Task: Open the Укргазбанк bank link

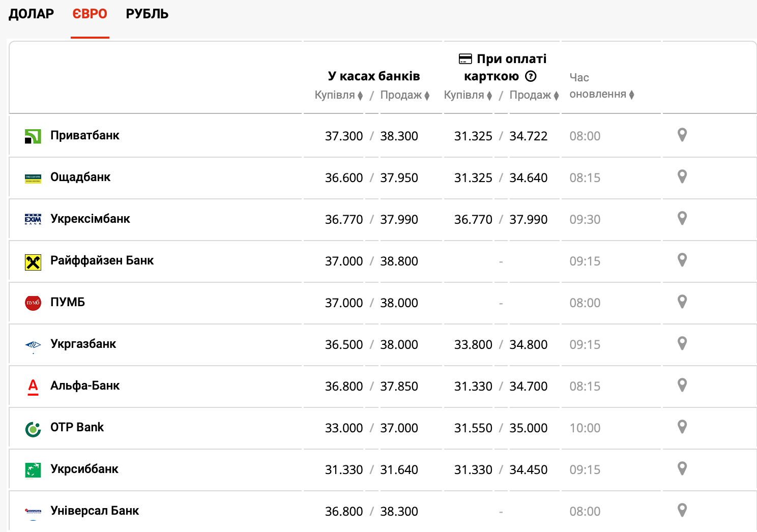Action: point(83,344)
